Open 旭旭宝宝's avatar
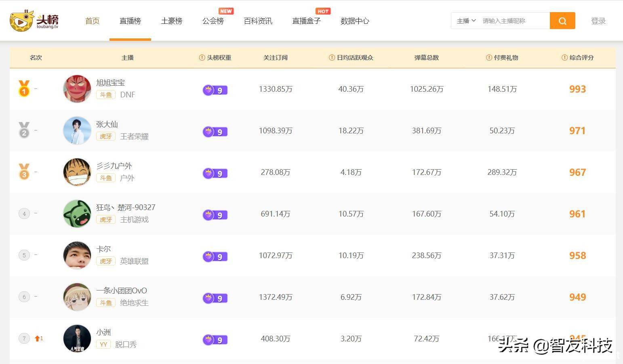The image size is (623, 364). click(77, 89)
